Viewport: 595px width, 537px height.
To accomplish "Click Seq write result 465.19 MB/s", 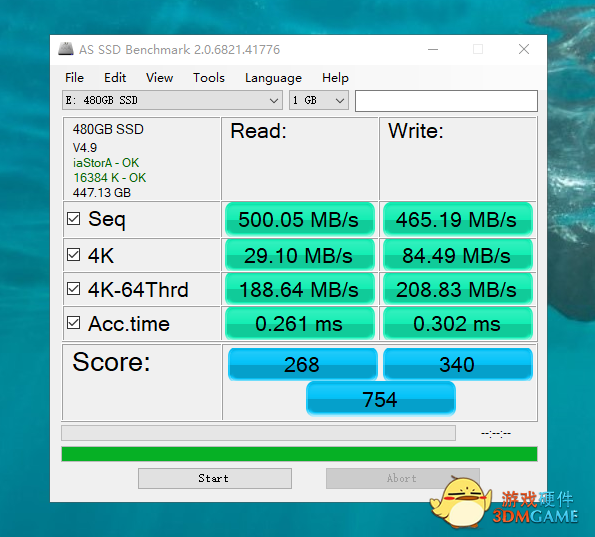I will click(x=458, y=219).
